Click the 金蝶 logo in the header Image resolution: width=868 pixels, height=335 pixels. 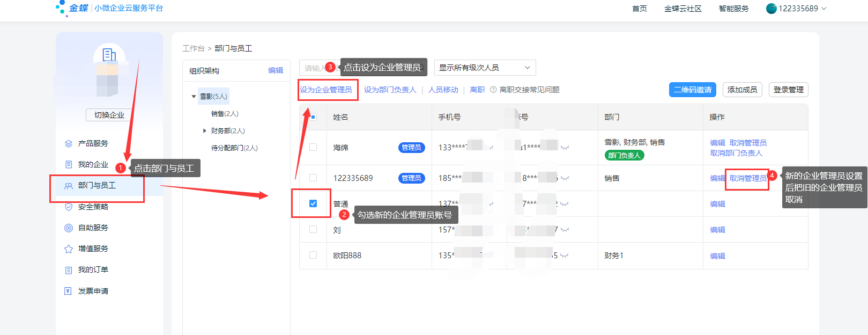point(72,8)
